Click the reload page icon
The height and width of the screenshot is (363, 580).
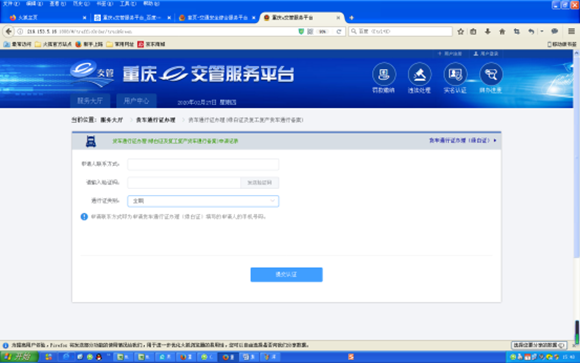(338, 31)
